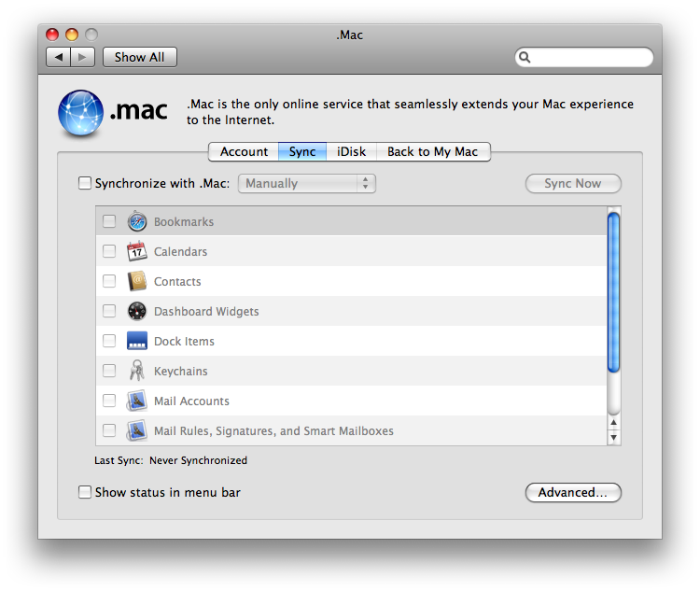Check the Keychains sync checkbox
Screen dimensions: 700x591
click(109, 371)
